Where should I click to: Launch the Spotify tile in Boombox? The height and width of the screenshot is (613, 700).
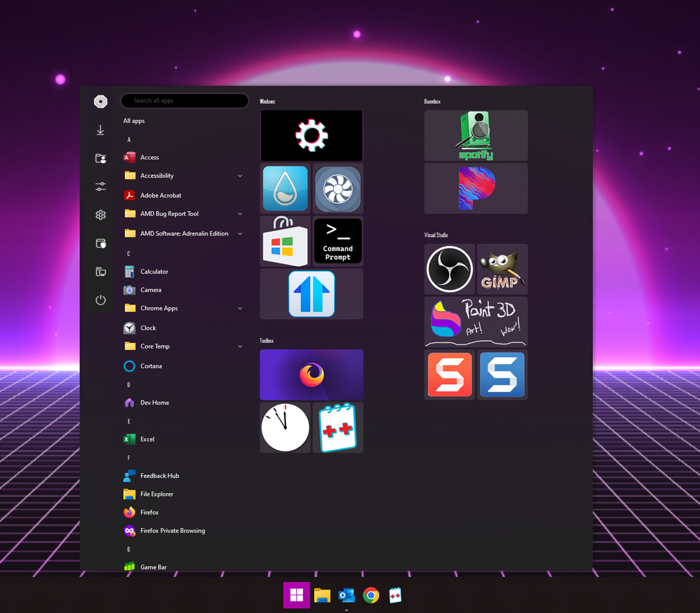[476, 136]
